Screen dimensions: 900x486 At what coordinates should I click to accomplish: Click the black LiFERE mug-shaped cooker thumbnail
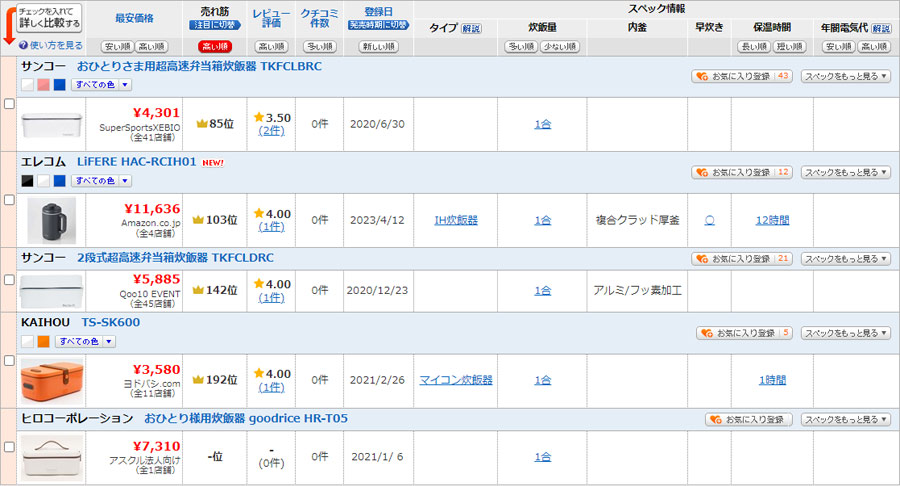[52, 221]
